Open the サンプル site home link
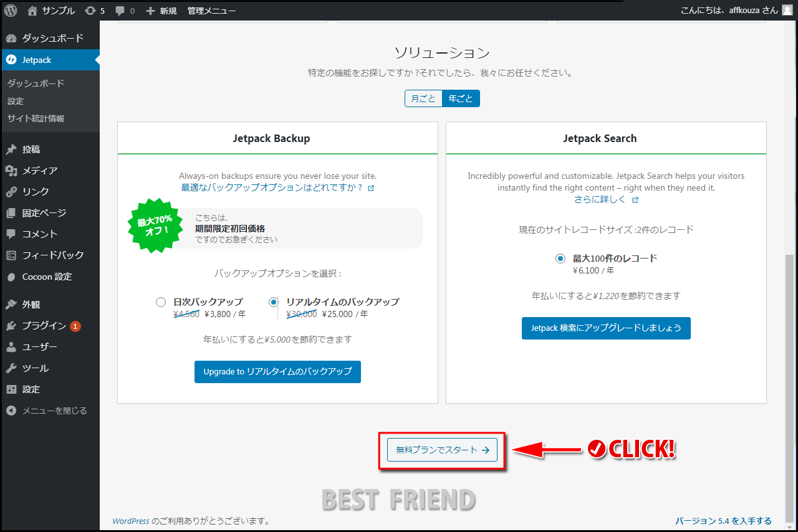Image resolution: width=798 pixels, height=532 pixels. [51, 11]
